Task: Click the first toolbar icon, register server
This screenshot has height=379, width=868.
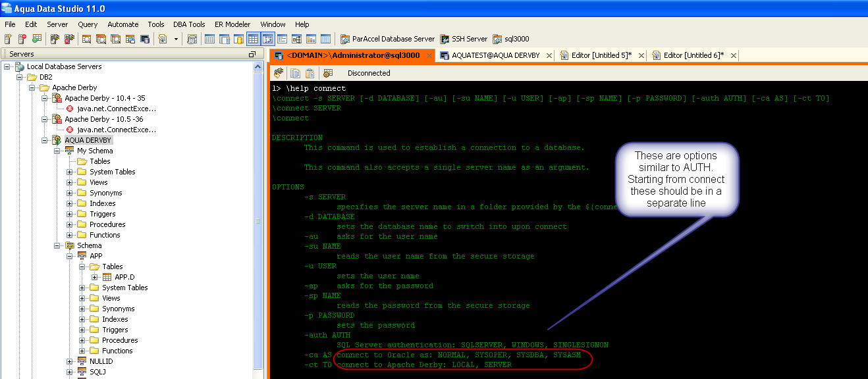Action: pyautogui.click(x=9, y=39)
